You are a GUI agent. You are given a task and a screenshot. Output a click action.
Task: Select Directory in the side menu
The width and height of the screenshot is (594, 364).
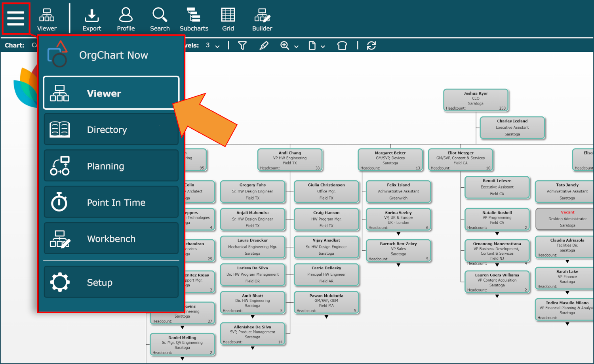(x=111, y=130)
